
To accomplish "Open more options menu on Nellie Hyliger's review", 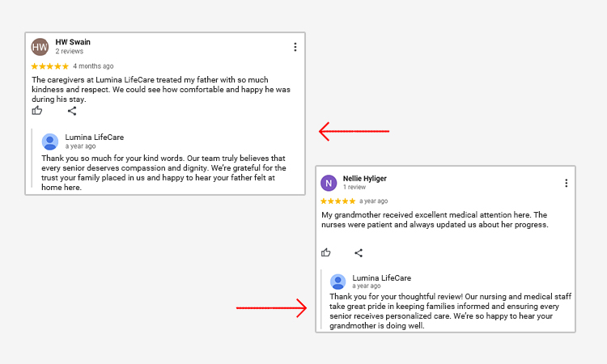I will tap(567, 183).
